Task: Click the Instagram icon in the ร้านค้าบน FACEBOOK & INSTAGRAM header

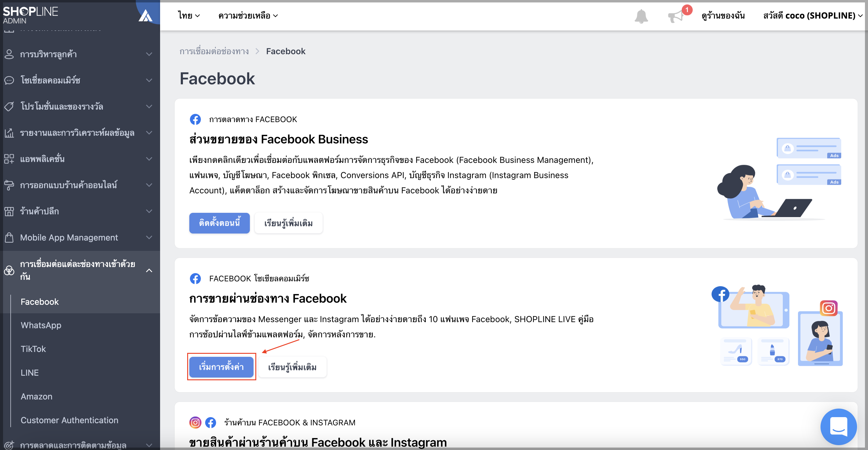Action: (195, 422)
